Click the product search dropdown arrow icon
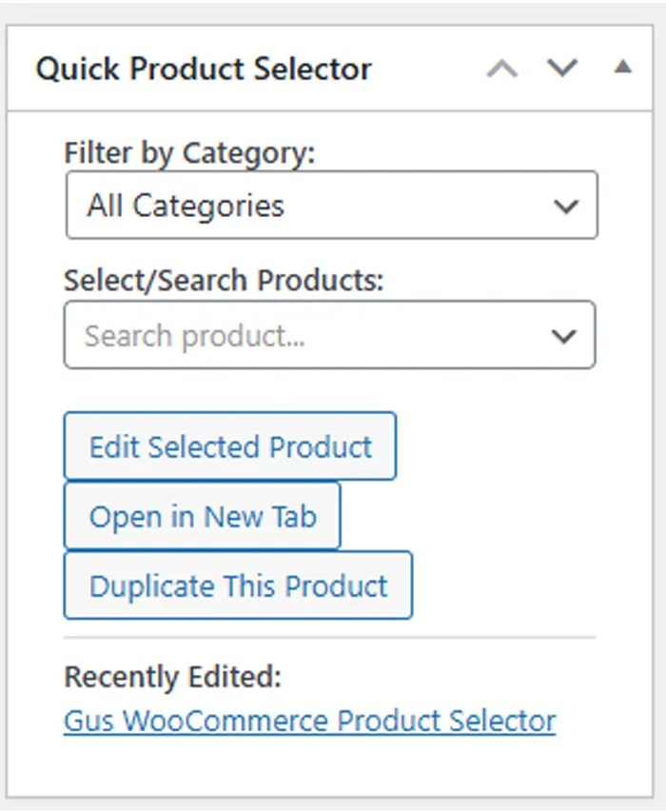The width and height of the screenshot is (666, 812). (x=564, y=335)
